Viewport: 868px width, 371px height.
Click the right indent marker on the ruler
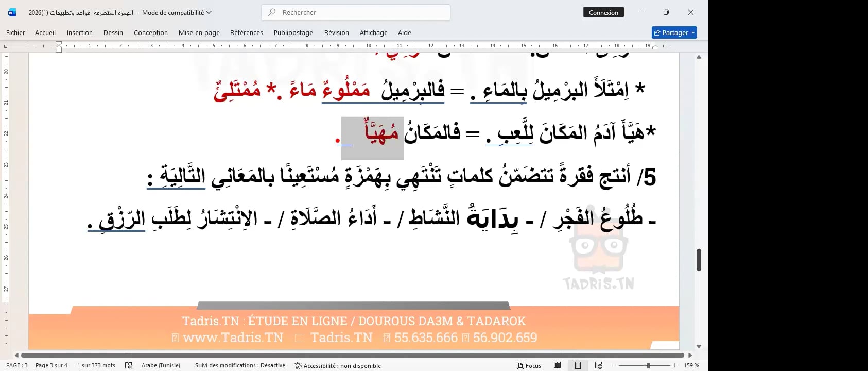655,47
